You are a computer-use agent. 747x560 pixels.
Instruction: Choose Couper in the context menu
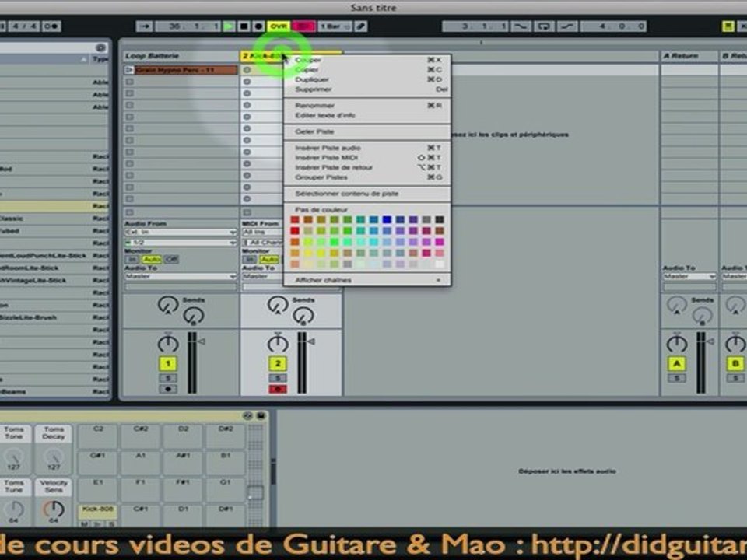[368, 60]
